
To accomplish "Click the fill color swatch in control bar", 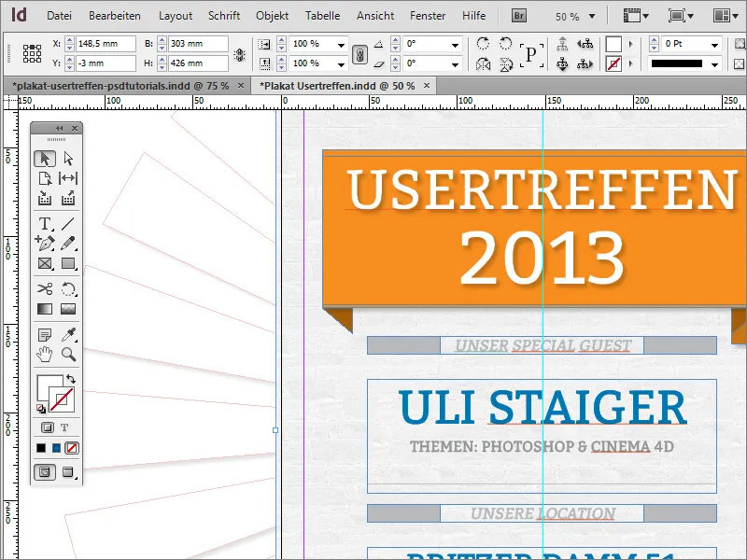I will pyautogui.click(x=613, y=44).
